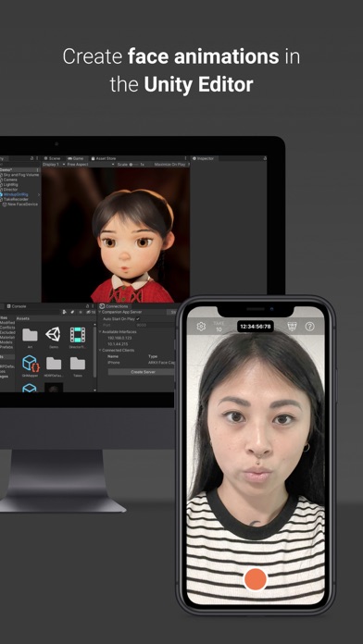Select the GirlMapper asset icon
The image size is (363, 644).
[30, 363]
